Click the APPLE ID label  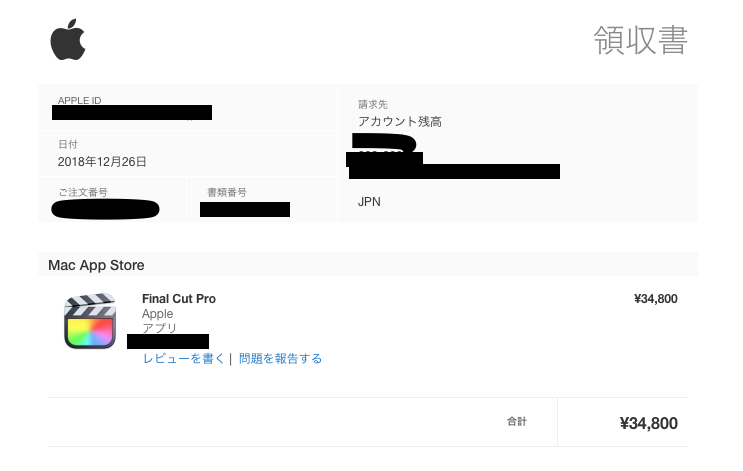point(80,100)
